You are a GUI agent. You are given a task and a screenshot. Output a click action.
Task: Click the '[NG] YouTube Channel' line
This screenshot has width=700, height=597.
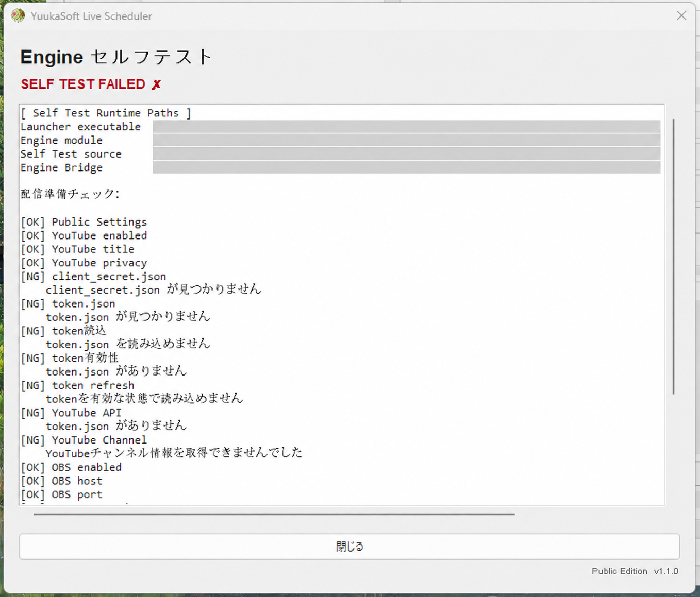[x=84, y=440]
